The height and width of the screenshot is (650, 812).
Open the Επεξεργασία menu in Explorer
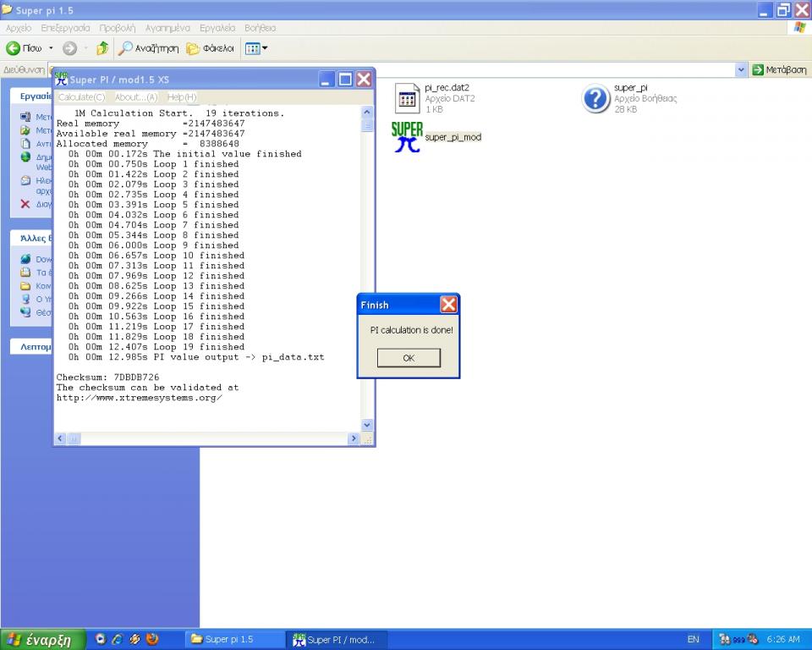[65, 28]
